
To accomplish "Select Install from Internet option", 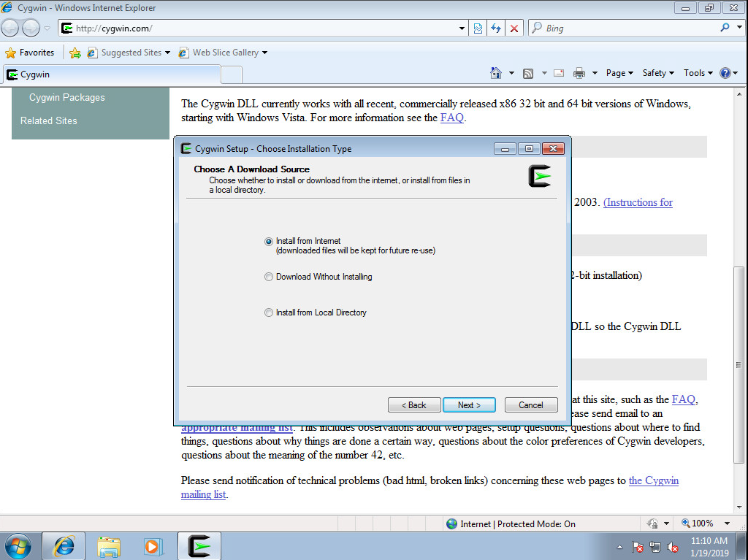I will (269, 242).
